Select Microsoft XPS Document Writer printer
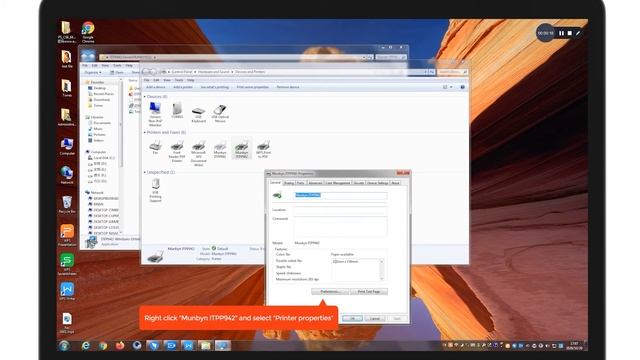The image size is (640, 360). click(x=198, y=153)
